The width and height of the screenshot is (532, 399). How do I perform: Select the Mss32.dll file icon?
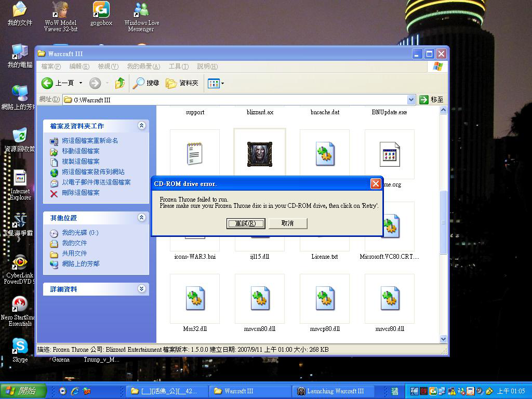195,299
